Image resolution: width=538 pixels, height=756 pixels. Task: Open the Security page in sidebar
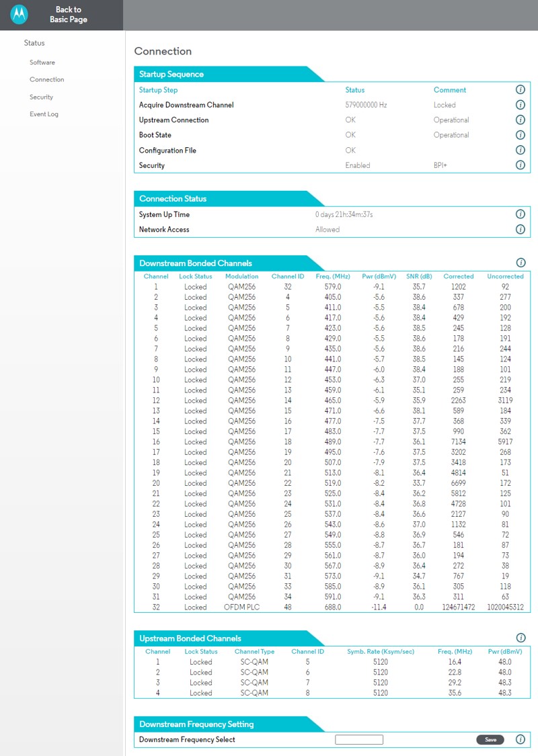point(41,97)
